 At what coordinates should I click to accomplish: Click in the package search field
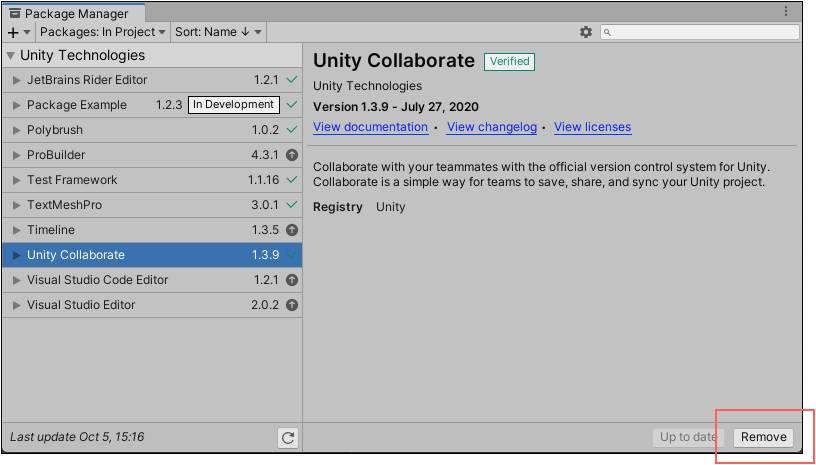[x=705, y=32]
